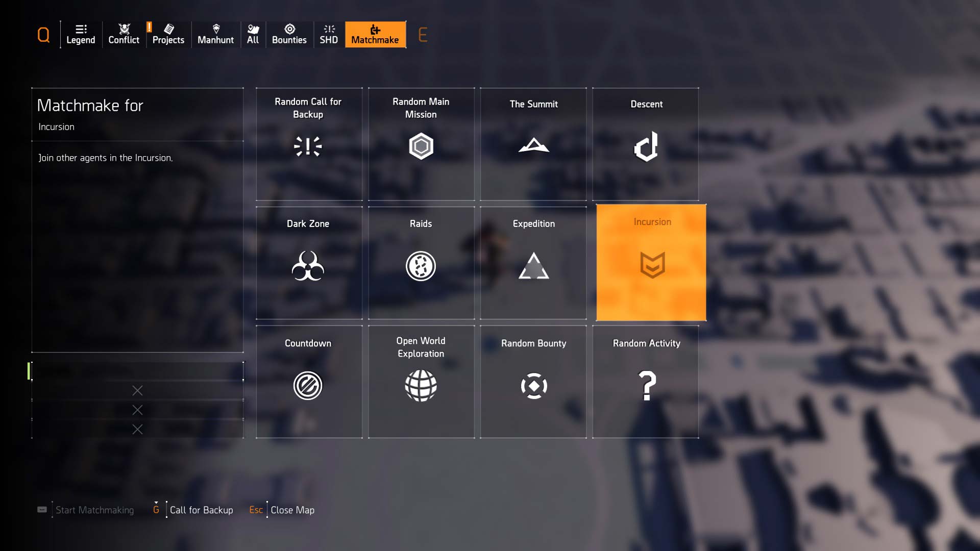Open the Bounties menu tab

289,33
